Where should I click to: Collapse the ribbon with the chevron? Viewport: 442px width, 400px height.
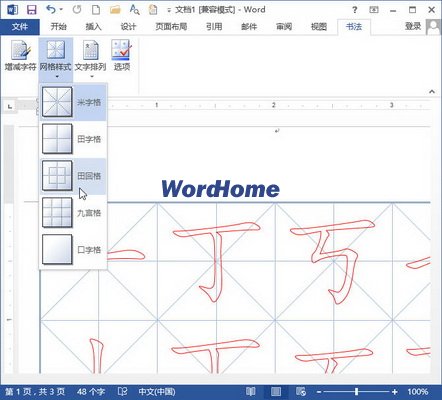(x=432, y=91)
